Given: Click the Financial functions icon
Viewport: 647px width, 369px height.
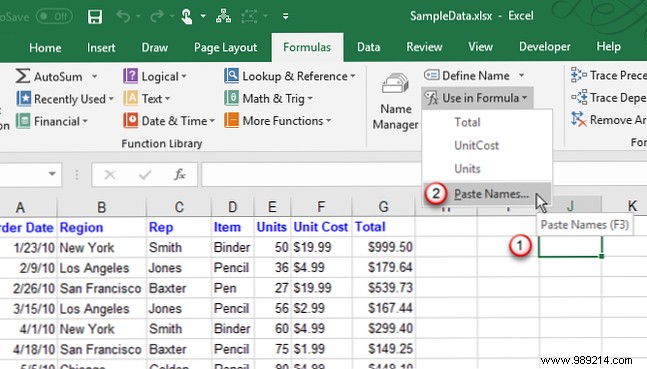Looking at the screenshot, I should tap(23, 121).
